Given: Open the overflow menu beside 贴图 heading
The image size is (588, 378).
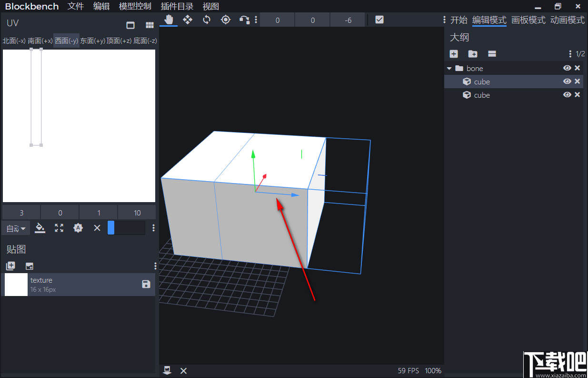Looking at the screenshot, I should (155, 266).
